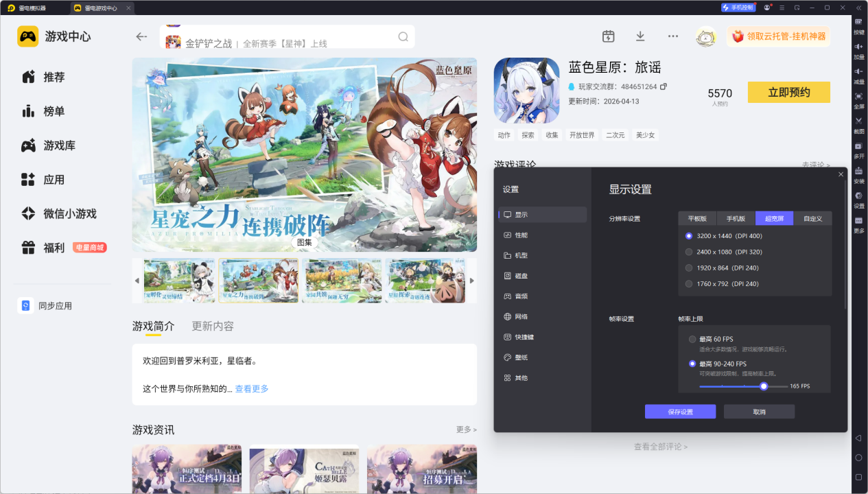The width and height of the screenshot is (868, 494).
Task: Choose the 1920 x 864 resolution option
Action: 690,268
